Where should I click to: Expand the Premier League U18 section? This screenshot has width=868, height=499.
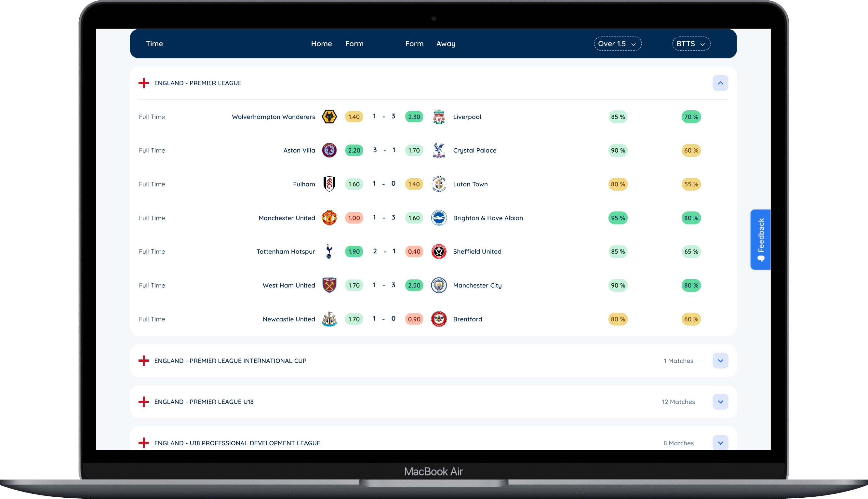[720, 402]
